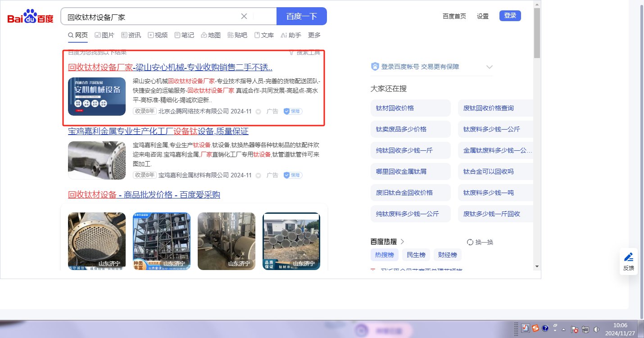Click the 百度一下 search button
The image size is (644, 338).
click(302, 16)
